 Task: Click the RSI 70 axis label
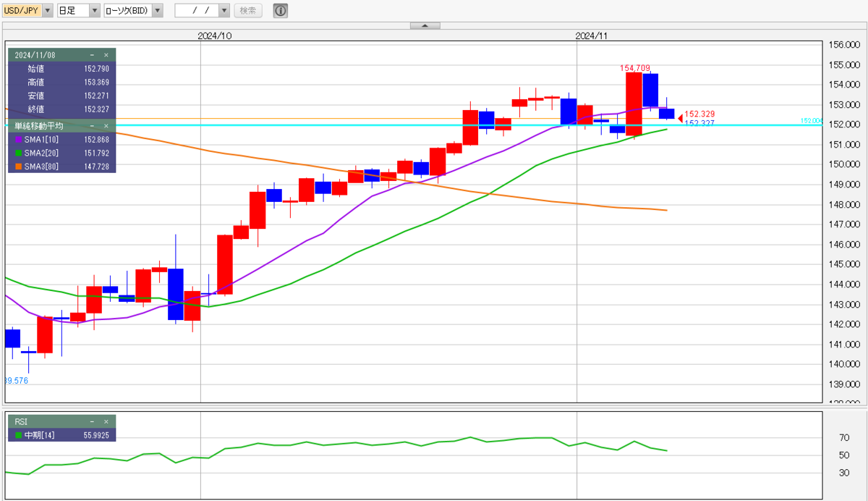(843, 438)
